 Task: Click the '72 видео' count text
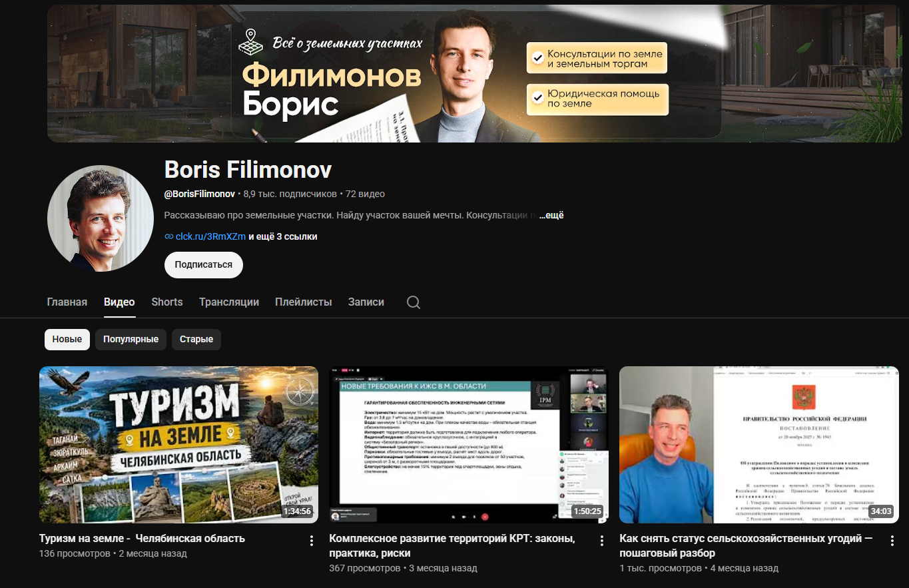(365, 194)
